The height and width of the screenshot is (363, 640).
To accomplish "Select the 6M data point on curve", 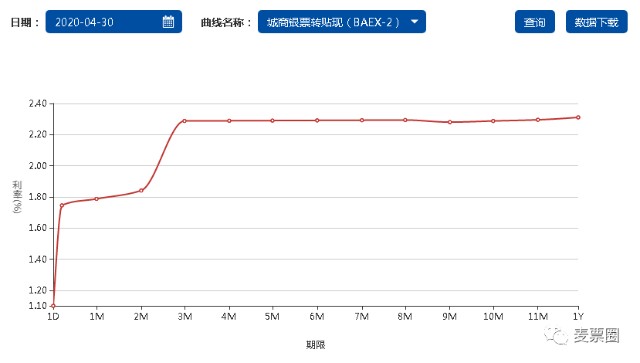I will (x=317, y=120).
